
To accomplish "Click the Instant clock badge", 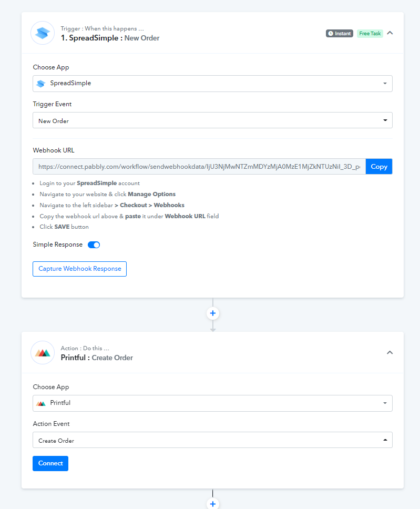I will (340, 34).
